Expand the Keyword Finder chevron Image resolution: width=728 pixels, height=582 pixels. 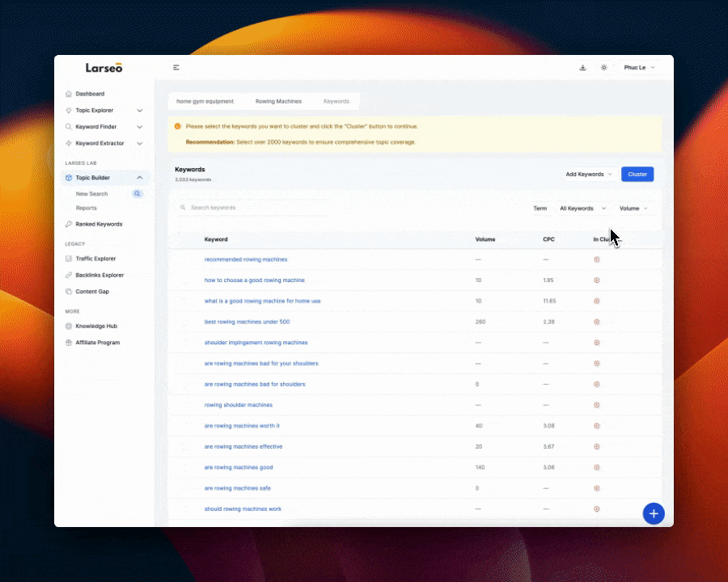tap(139, 127)
